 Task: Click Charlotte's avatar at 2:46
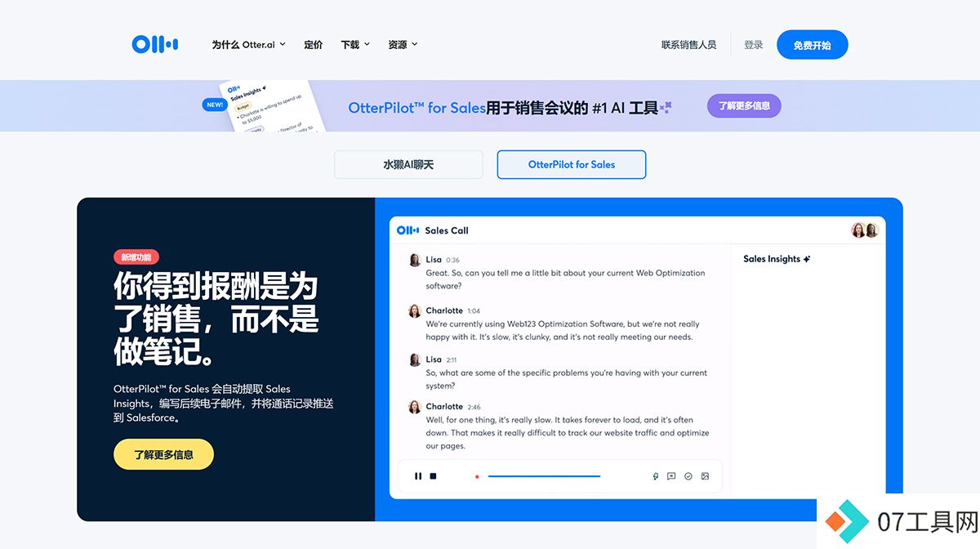[414, 406]
